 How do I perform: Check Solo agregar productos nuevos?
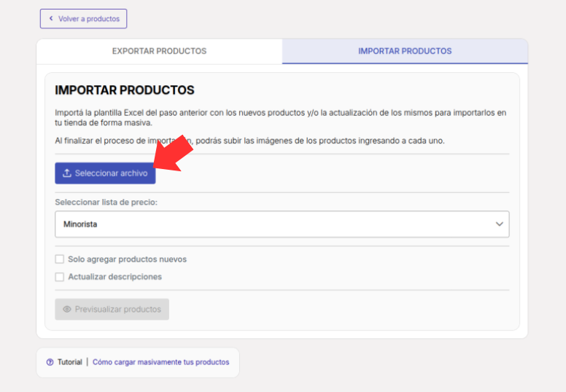point(60,259)
